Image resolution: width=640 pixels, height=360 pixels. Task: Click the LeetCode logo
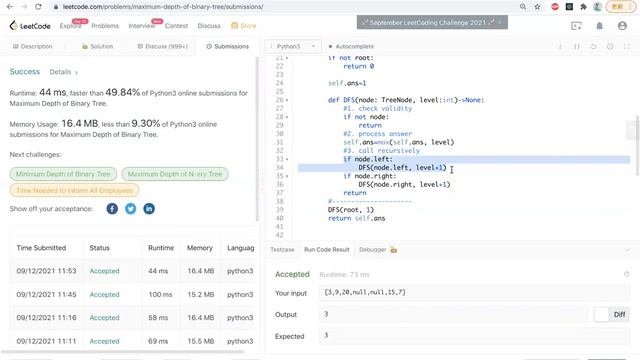click(x=30, y=26)
